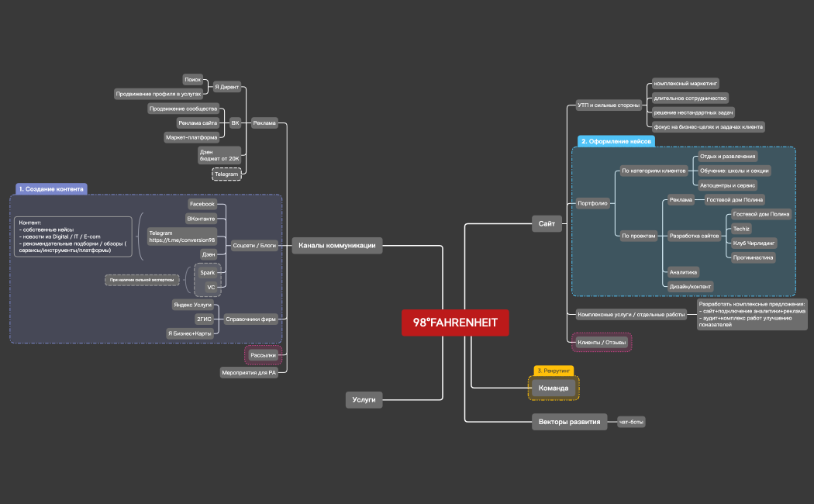This screenshot has height=504, width=814.
Task: Select the '2. Оформление кейсов' boundary label
Action: tap(616, 142)
